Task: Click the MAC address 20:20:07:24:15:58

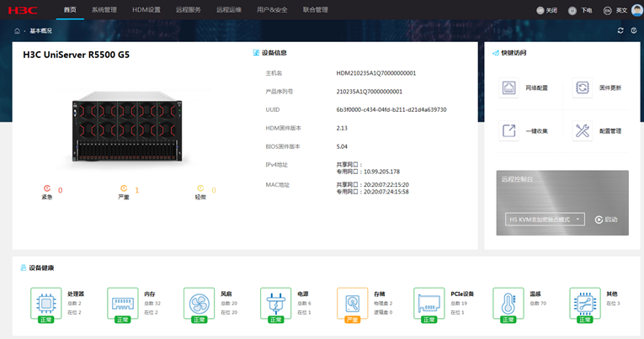Action: click(386, 192)
